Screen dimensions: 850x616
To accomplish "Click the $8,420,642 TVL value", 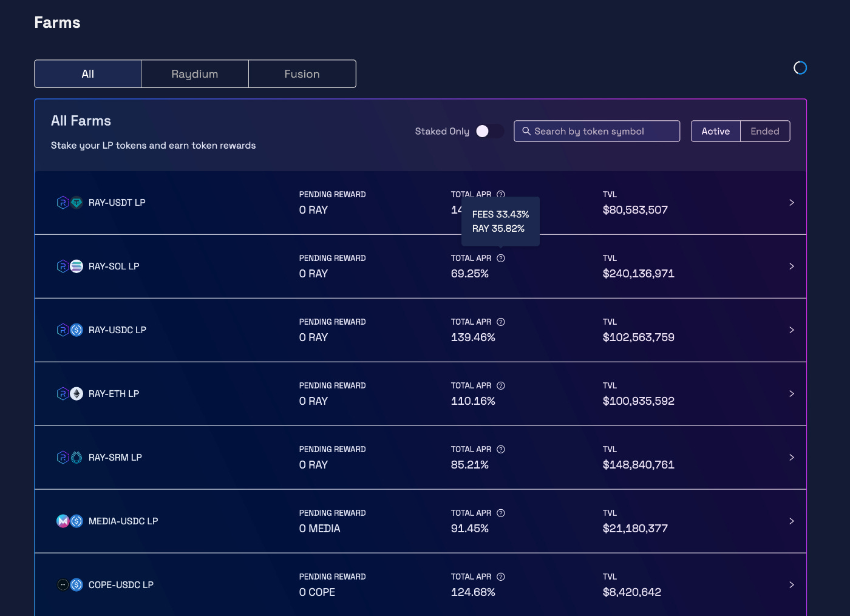I will point(632,592).
